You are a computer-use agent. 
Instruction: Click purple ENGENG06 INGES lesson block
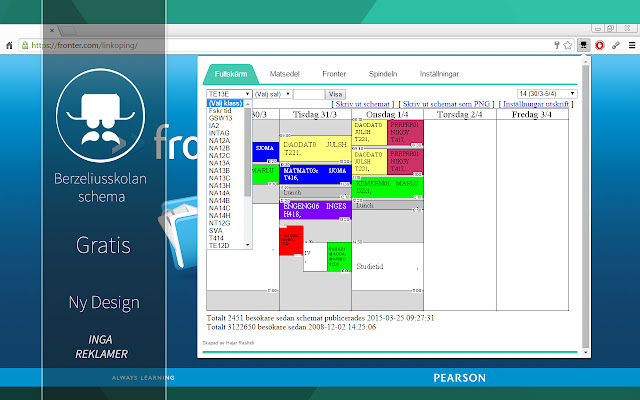tap(315, 210)
